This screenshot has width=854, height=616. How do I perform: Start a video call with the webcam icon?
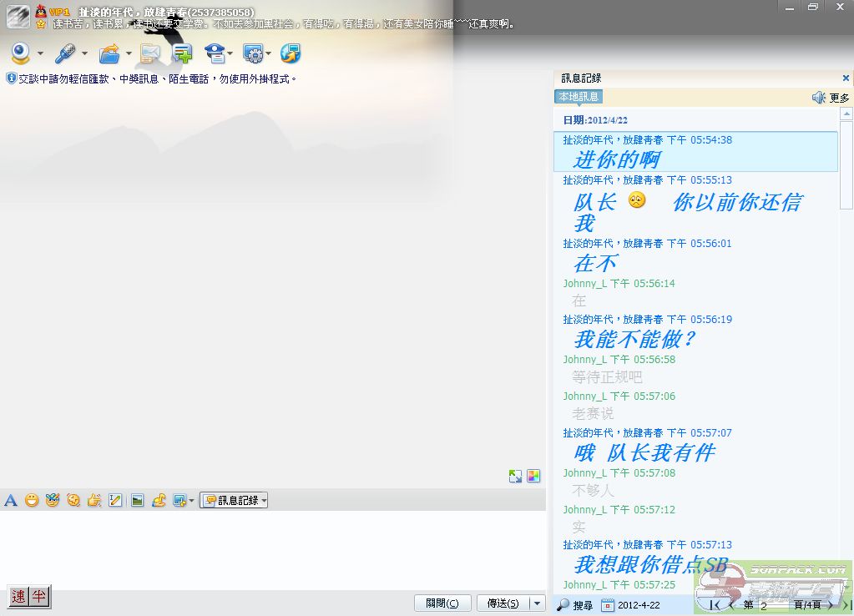(21, 54)
